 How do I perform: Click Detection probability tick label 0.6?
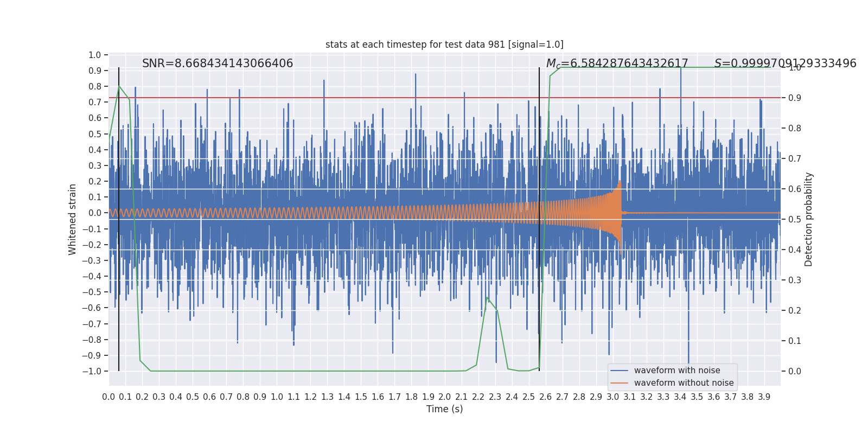click(795, 189)
